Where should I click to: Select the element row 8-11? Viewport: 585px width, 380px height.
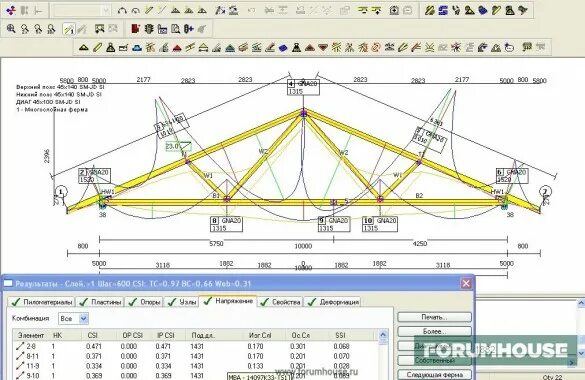[196, 356]
